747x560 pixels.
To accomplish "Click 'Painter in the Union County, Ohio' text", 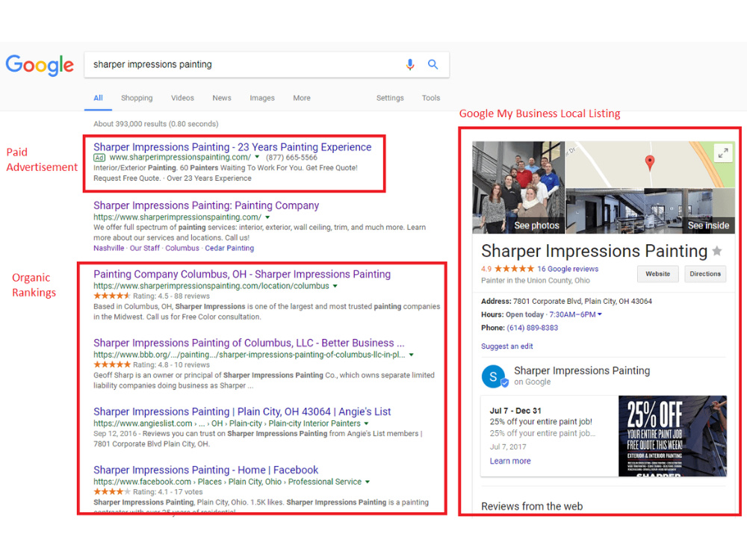I will point(536,281).
